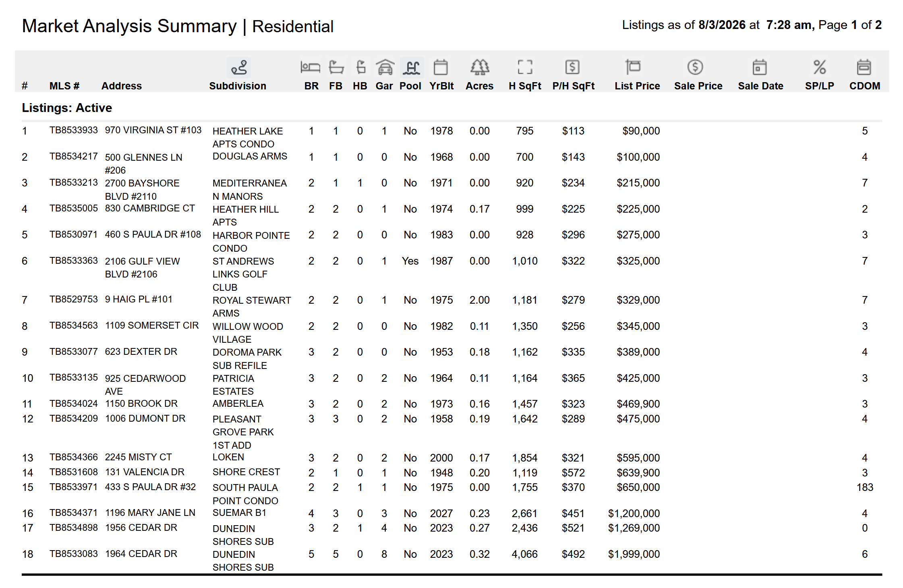Sort by the Address column header
The height and width of the screenshot is (588, 903).
pos(122,86)
